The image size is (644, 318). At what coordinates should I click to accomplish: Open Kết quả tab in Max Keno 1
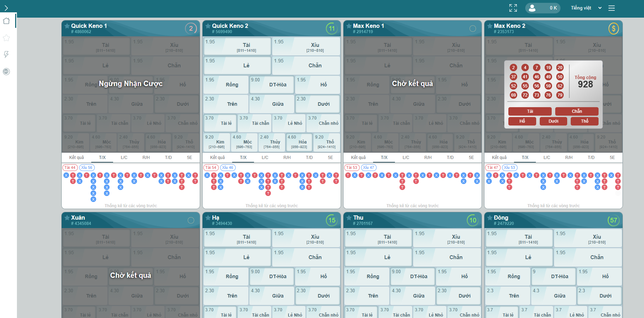[x=358, y=158]
